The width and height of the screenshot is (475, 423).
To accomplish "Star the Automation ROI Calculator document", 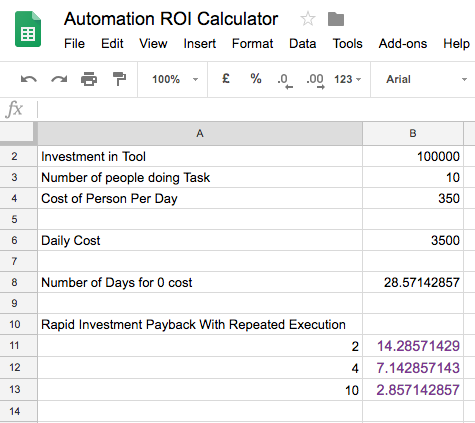I will coord(308,19).
